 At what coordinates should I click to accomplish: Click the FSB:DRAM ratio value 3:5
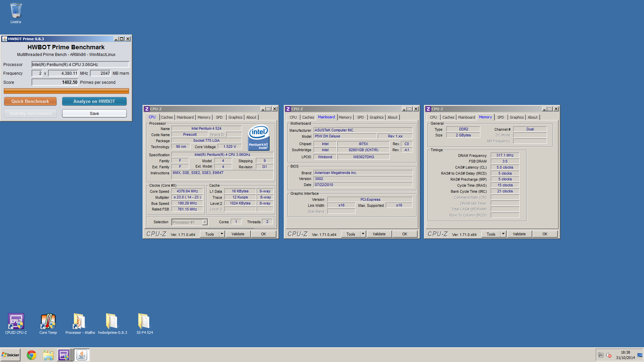pos(505,161)
